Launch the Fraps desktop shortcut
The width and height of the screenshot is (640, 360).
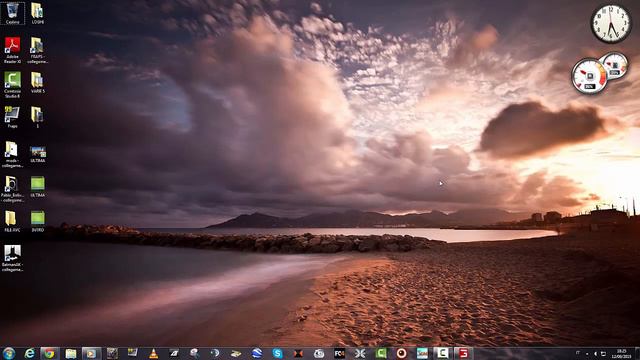point(13,117)
